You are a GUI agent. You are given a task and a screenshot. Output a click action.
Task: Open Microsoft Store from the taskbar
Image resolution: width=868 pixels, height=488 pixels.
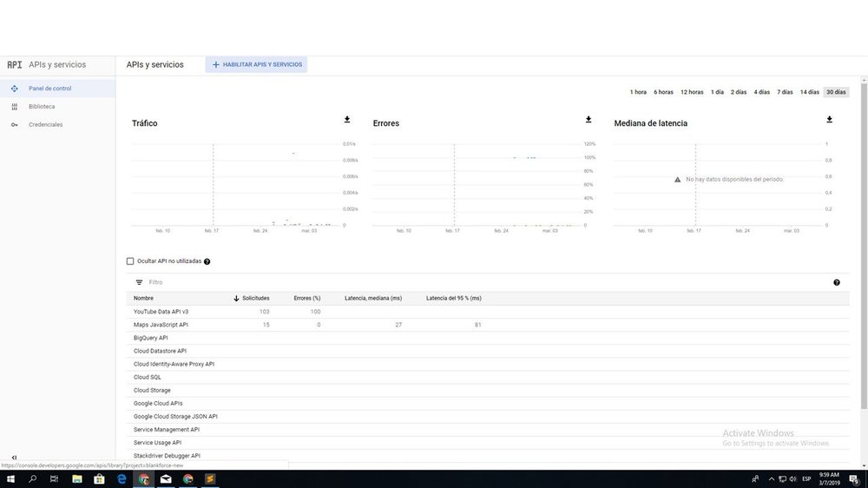coord(99,479)
